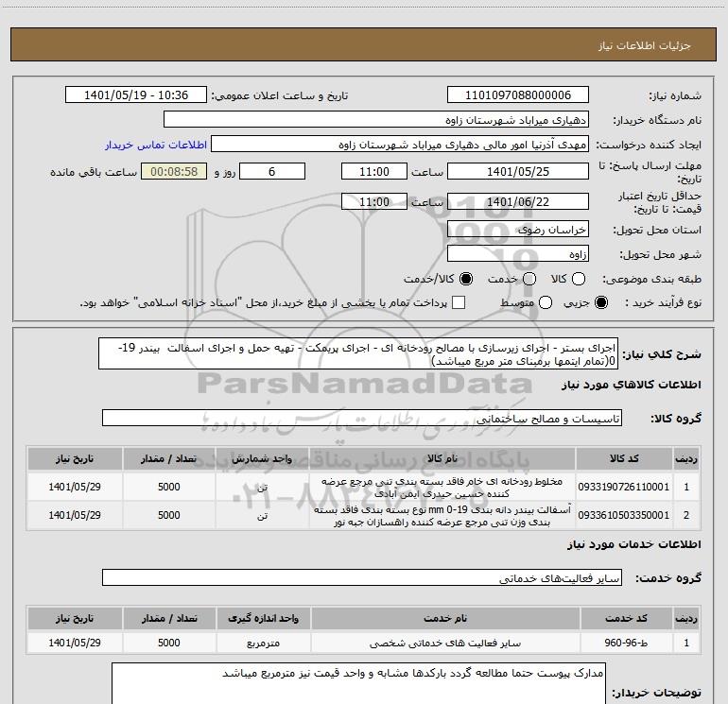Viewport: 728px width, 704px height.
Task: Click the general description text box
Action: click(358, 354)
